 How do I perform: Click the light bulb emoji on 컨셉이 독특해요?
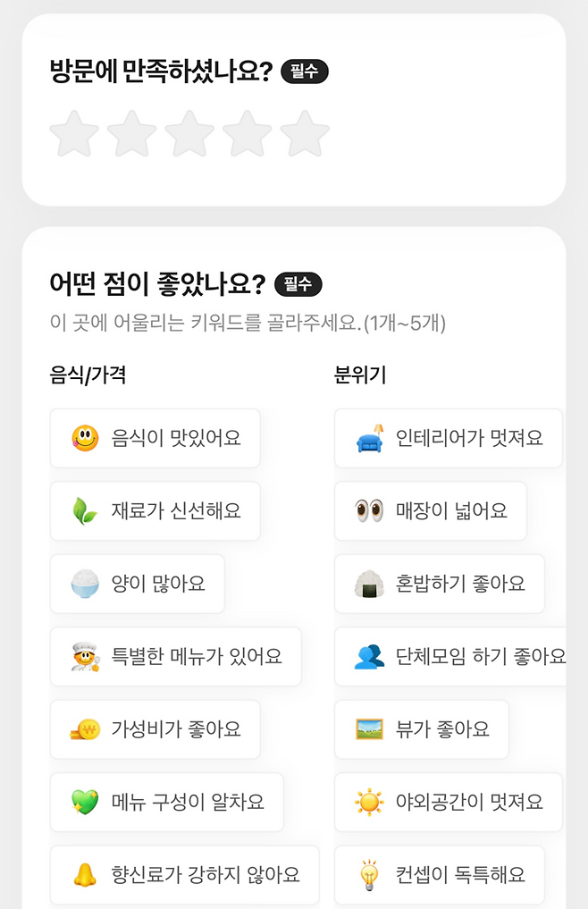(371, 875)
